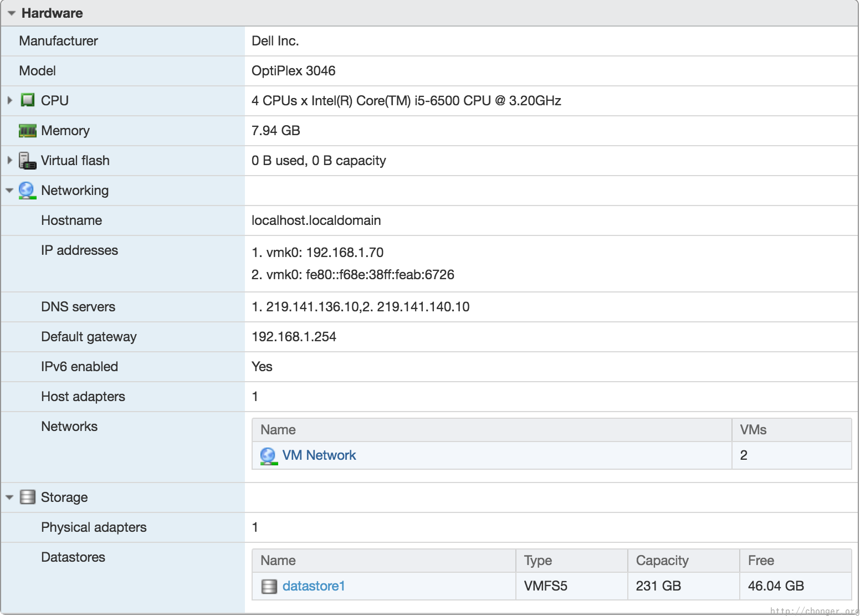The width and height of the screenshot is (860, 616).
Task: Open the VM Network link
Action: (319, 455)
